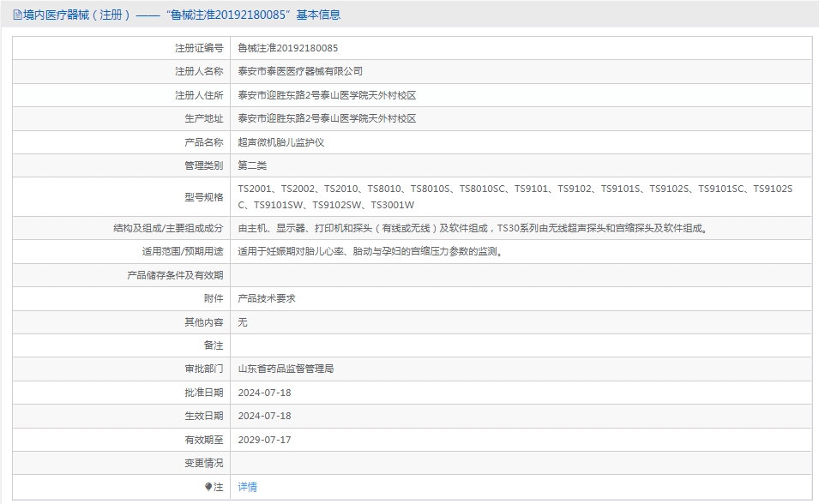Select the structure description beginning 由主机、显示器

click(474, 228)
